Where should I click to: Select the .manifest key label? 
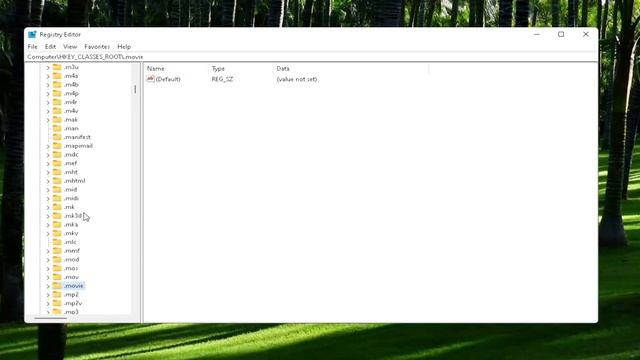[77, 137]
